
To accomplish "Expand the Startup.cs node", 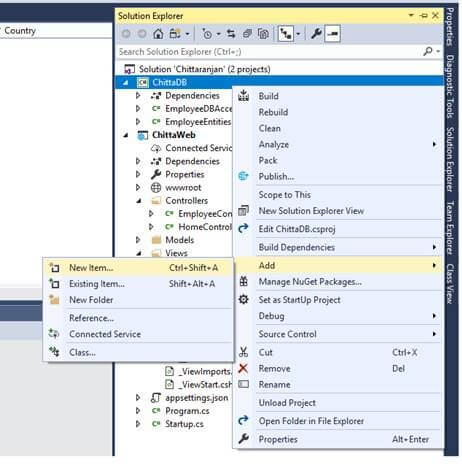I will [x=138, y=424].
